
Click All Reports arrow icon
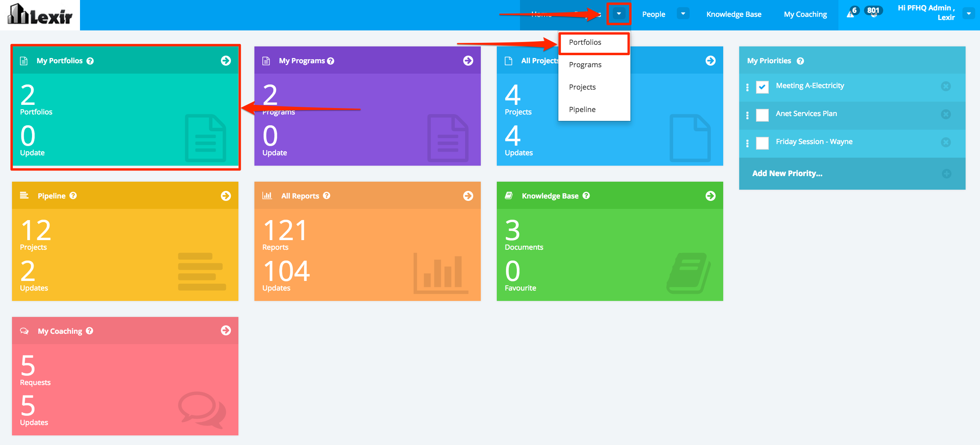(468, 196)
